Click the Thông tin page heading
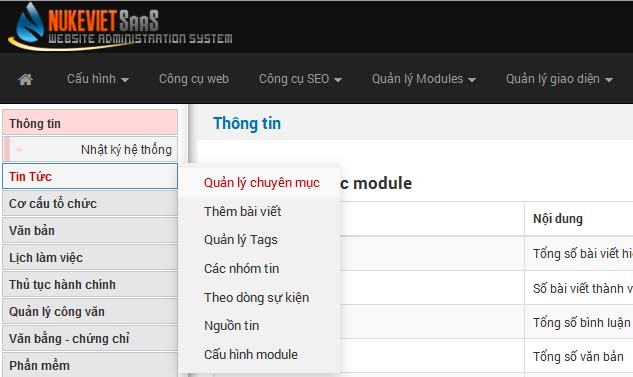Image resolution: width=633 pixels, height=377 pixels. coord(247,124)
